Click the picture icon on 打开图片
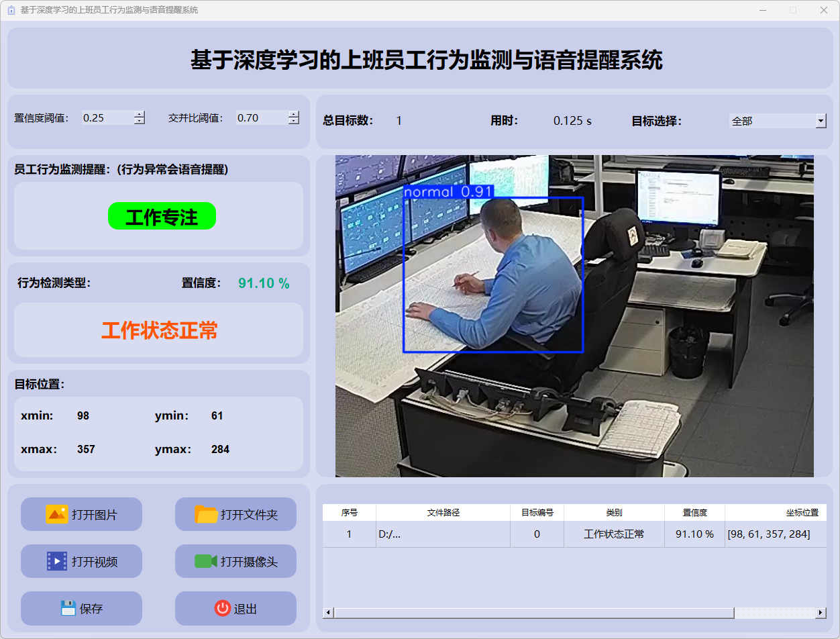 click(x=57, y=514)
